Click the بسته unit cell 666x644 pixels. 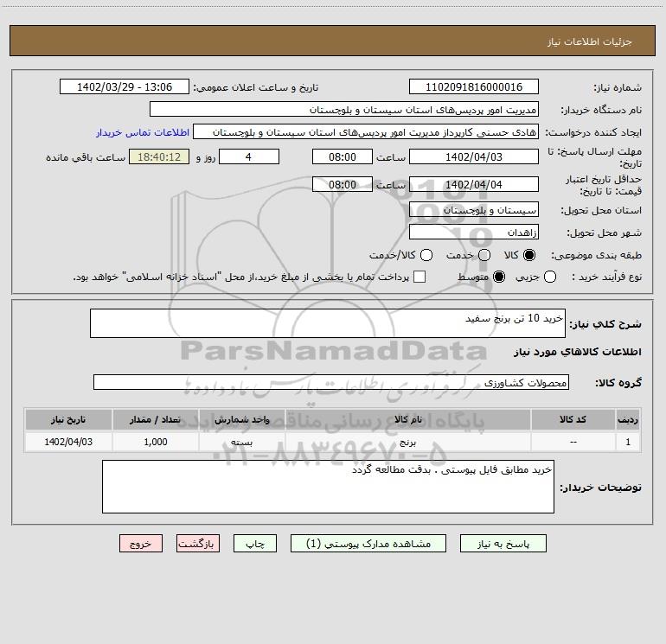pos(241,442)
